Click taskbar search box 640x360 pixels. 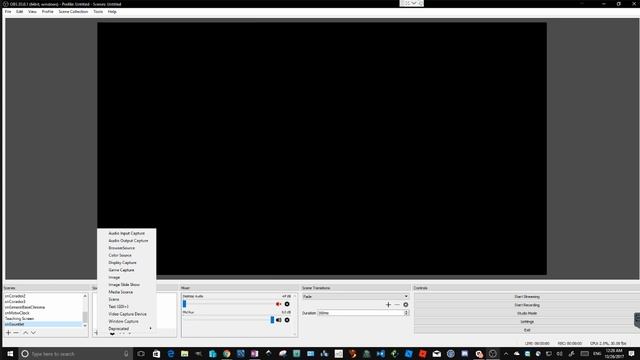click(x=76, y=353)
